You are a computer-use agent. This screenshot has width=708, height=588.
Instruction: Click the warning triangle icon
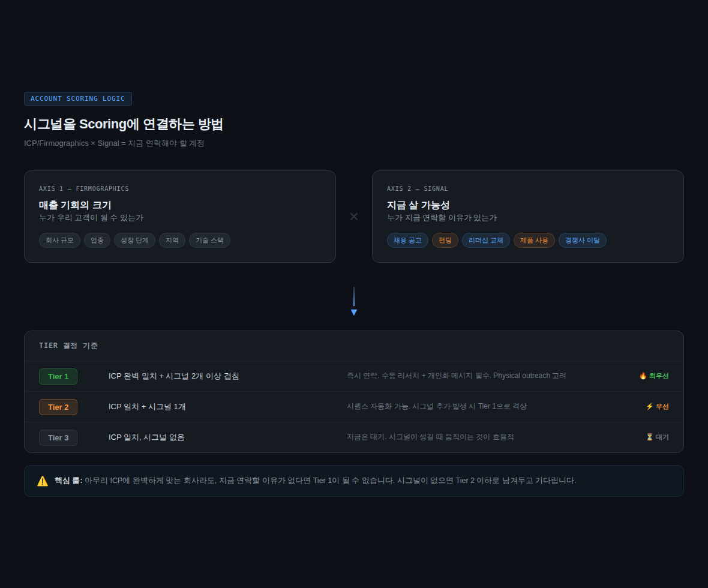tap(43, 481)
